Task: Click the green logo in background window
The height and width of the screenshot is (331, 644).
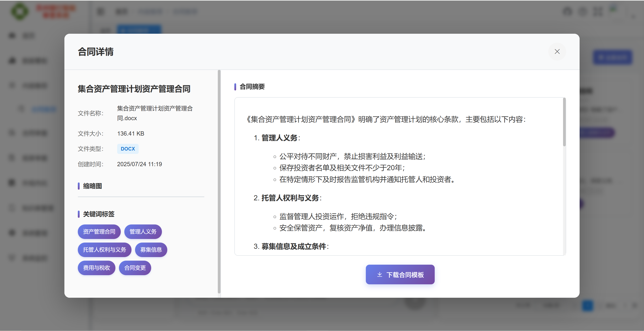Action: [19, 11]
